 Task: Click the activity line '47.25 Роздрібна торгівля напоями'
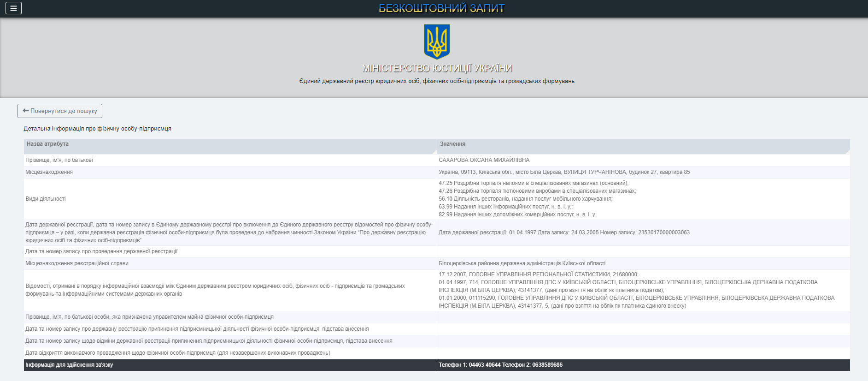[x=533, y=183]
